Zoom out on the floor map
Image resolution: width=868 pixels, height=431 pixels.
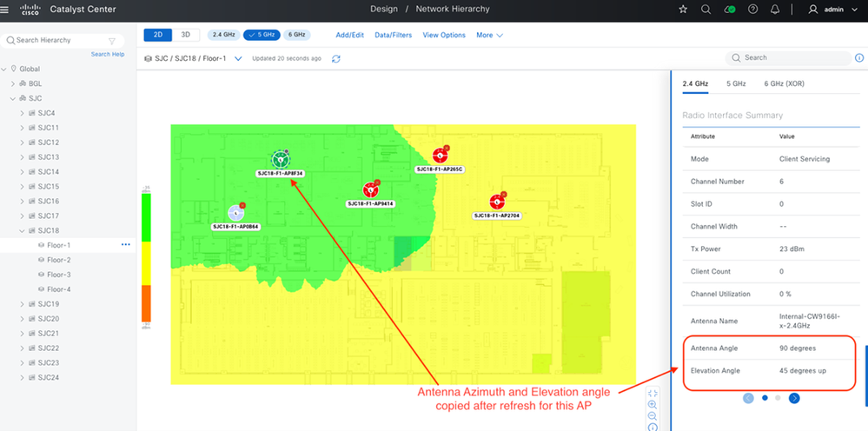653,416
